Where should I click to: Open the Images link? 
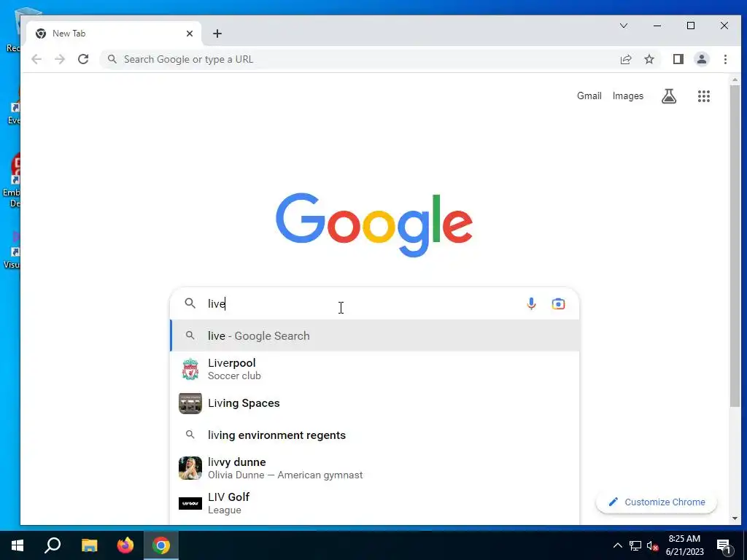point(628,96)
